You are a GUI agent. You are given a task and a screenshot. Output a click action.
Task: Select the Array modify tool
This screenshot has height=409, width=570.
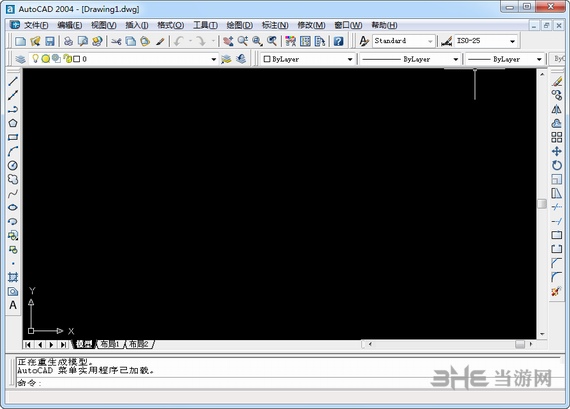(557, 137)
